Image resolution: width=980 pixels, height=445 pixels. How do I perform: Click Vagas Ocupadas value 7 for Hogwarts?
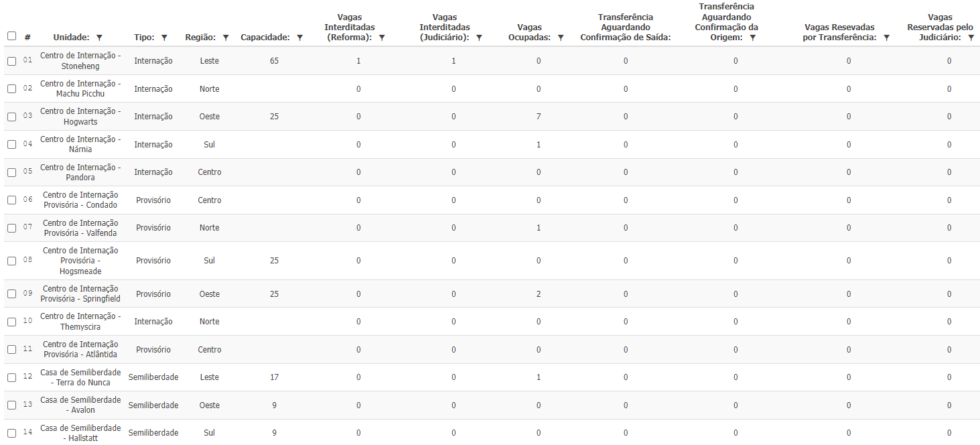[x=539, y=117]
